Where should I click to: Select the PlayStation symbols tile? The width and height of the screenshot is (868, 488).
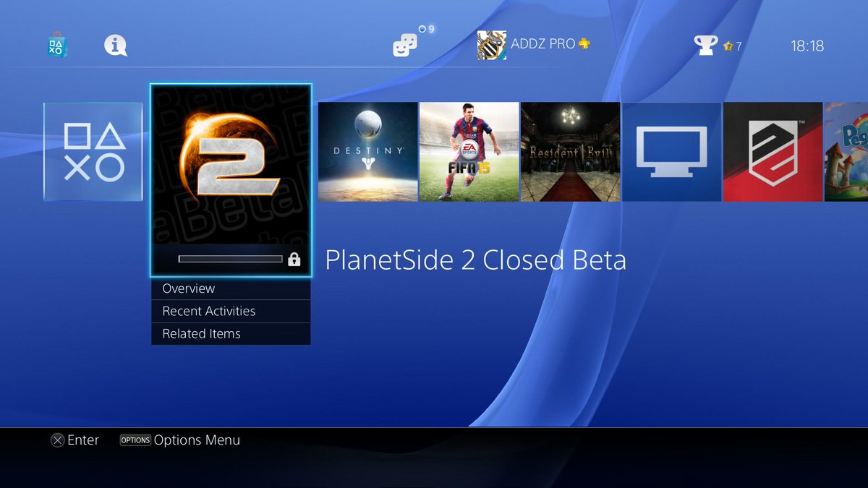tap(93, 152)
